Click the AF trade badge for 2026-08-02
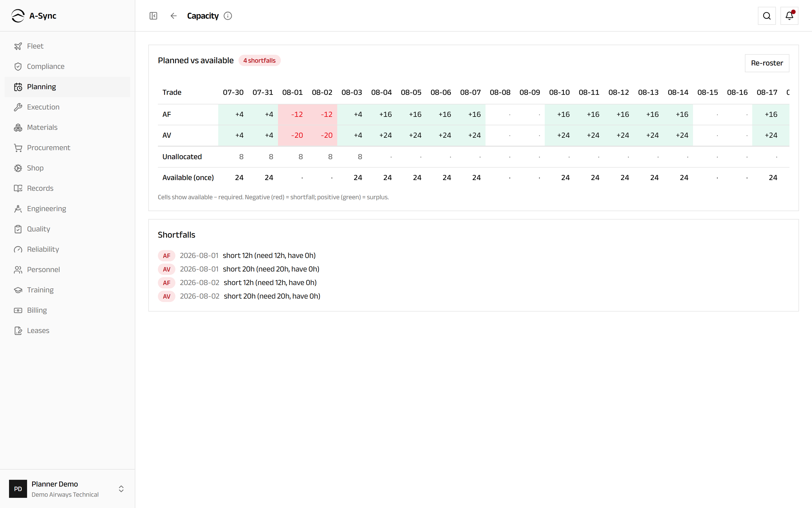This screenshot has height=508, width=812. click(x=167, y=283)
